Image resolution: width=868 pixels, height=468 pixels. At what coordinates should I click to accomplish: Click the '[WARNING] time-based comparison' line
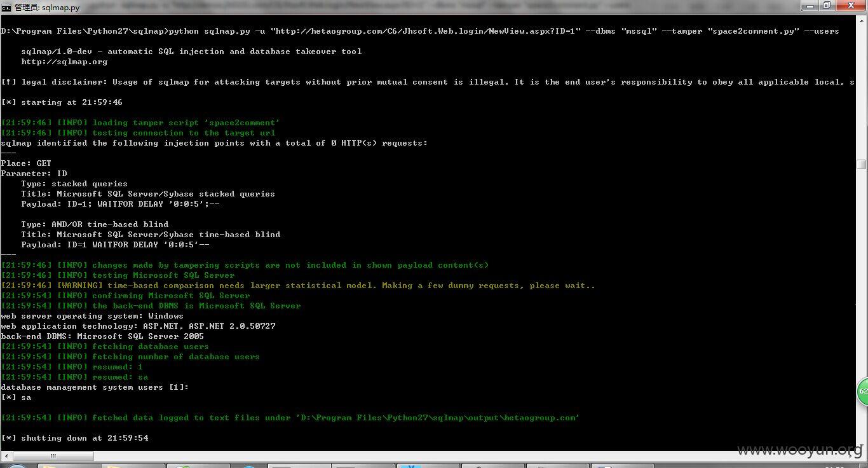[298, 286]
